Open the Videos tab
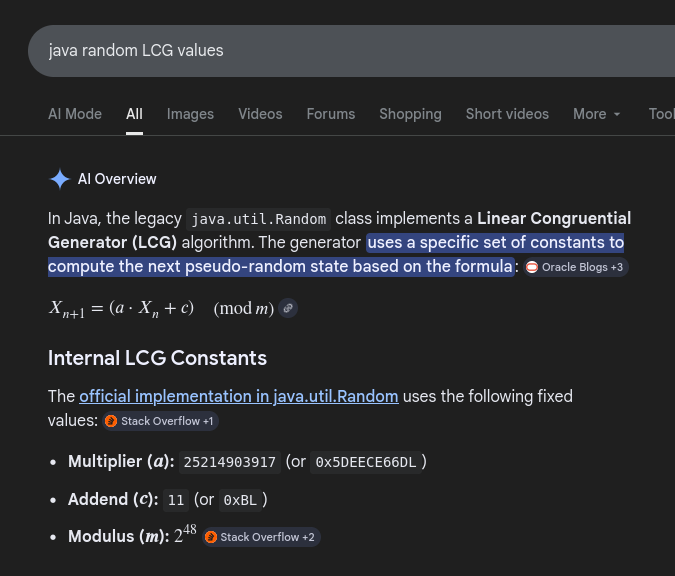The width and height of the screenshot is (675, 576). pyautogui.click(x=260, y=114)
